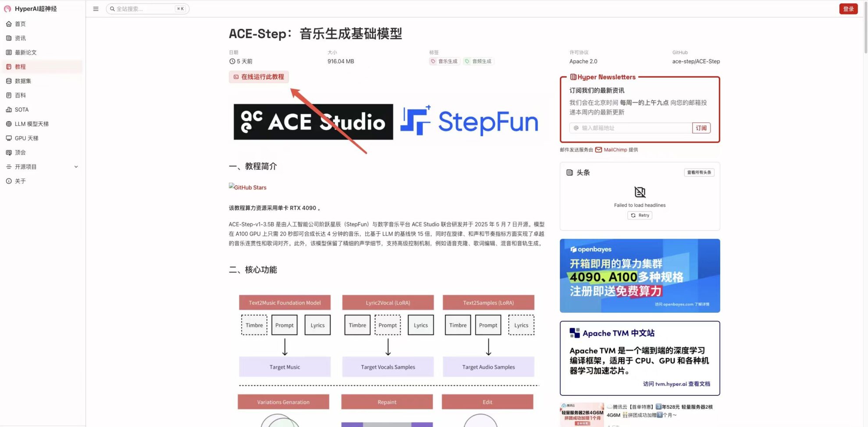Screen dimensions: 868x427
Task: Click the database icon next to 数据集
Action: click(x=9, y=81)
